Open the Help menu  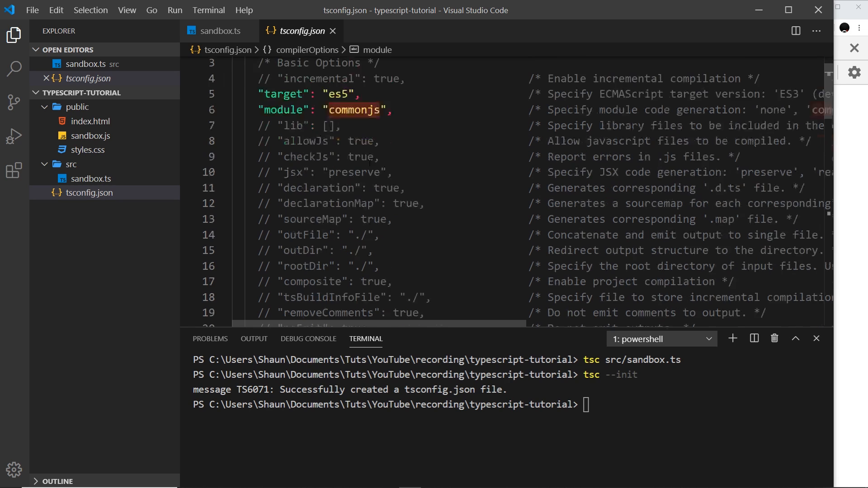(244, 10)
